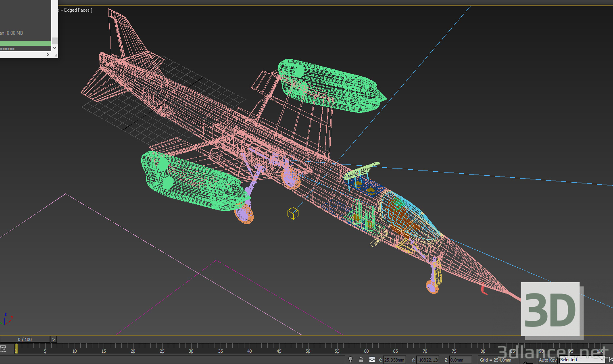Click the panel's vertical scrollbar down arrow
This screenshot has height=364, width=613.
pos(55,48)
